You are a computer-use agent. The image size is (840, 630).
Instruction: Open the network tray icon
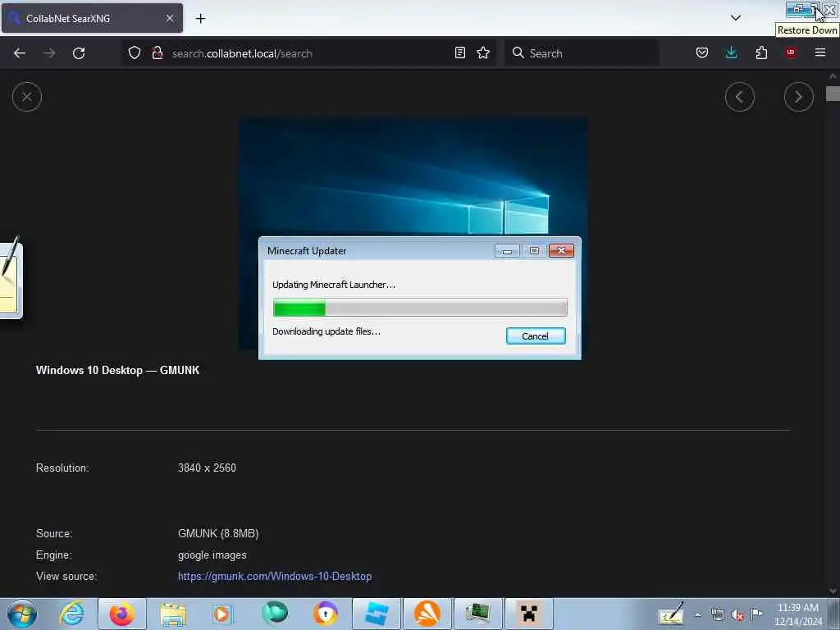pyautogui.click(x=717, y=615)
